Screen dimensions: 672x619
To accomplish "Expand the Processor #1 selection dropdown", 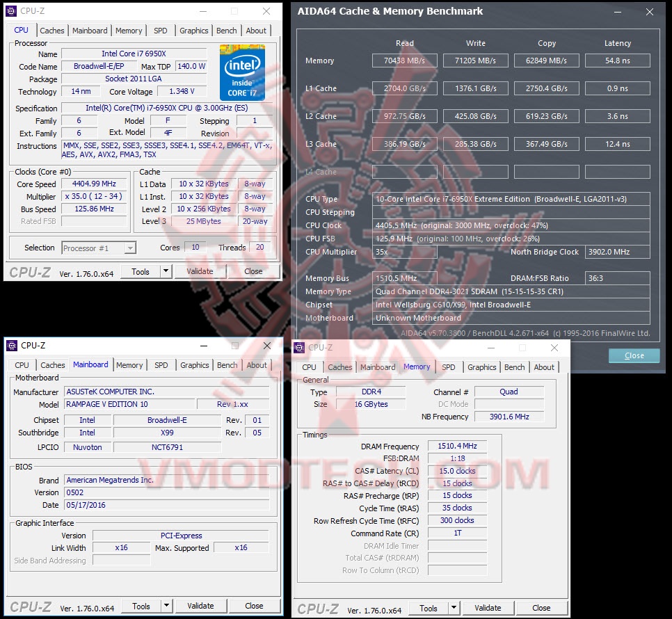I will click(x=130, y=248).
